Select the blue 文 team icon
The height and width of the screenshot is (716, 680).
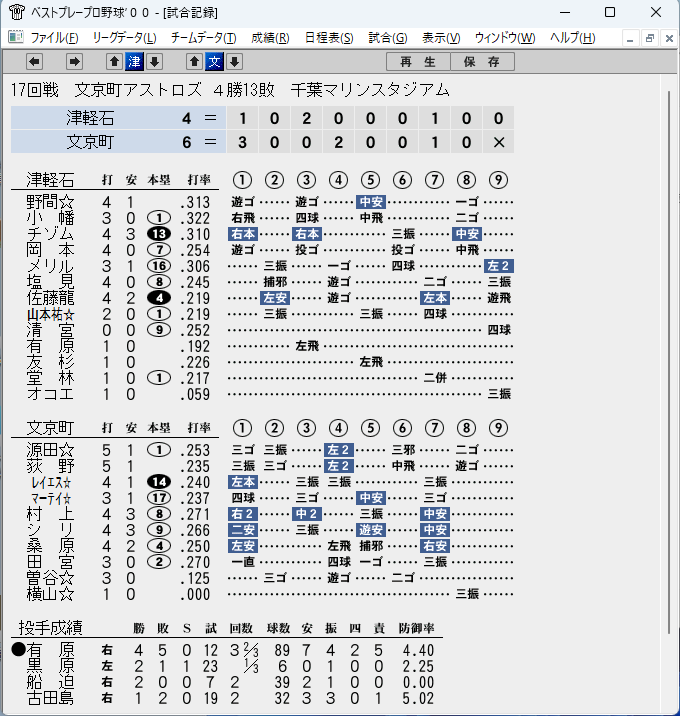coord(214,62)
